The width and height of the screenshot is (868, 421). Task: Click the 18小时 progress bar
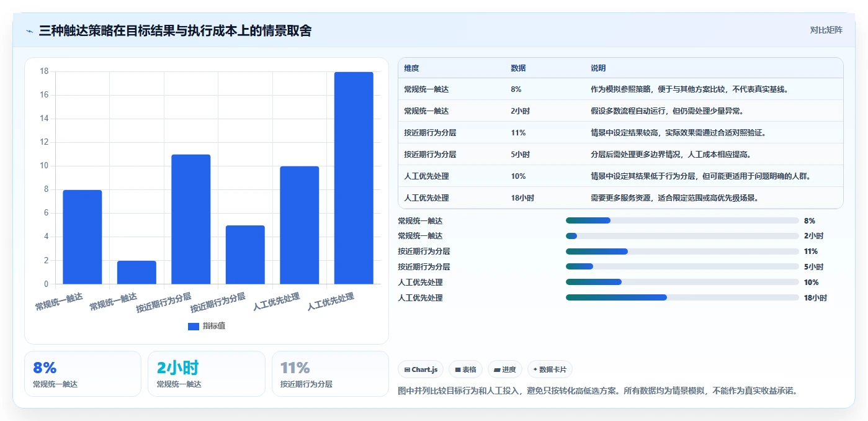pyautogui.click(x=682, y=297)
